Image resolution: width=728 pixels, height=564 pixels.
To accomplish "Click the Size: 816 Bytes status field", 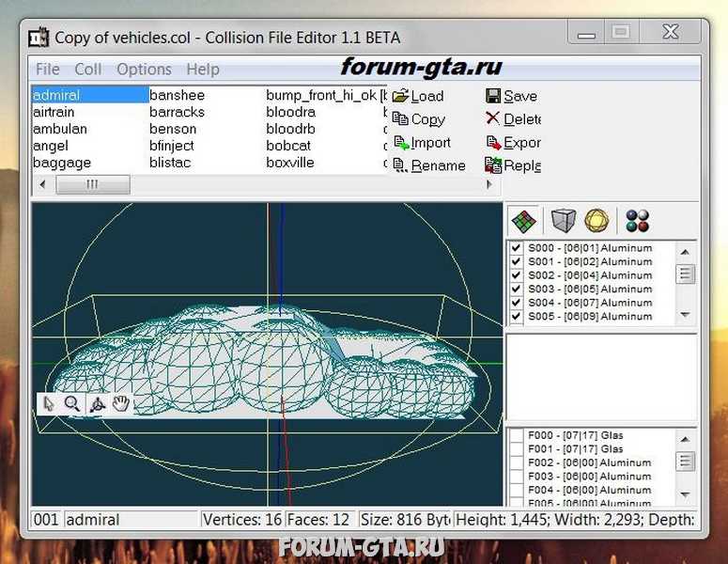I will coord(406,520).
